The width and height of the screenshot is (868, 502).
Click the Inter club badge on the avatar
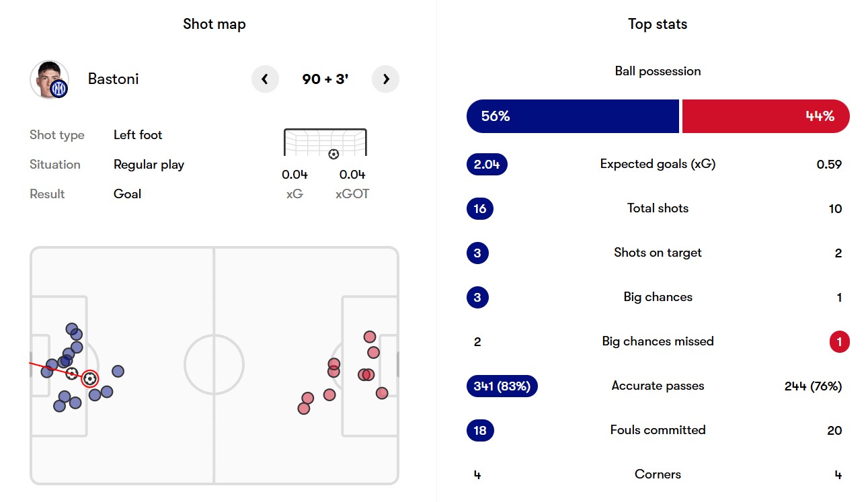(x=60, y=89)
